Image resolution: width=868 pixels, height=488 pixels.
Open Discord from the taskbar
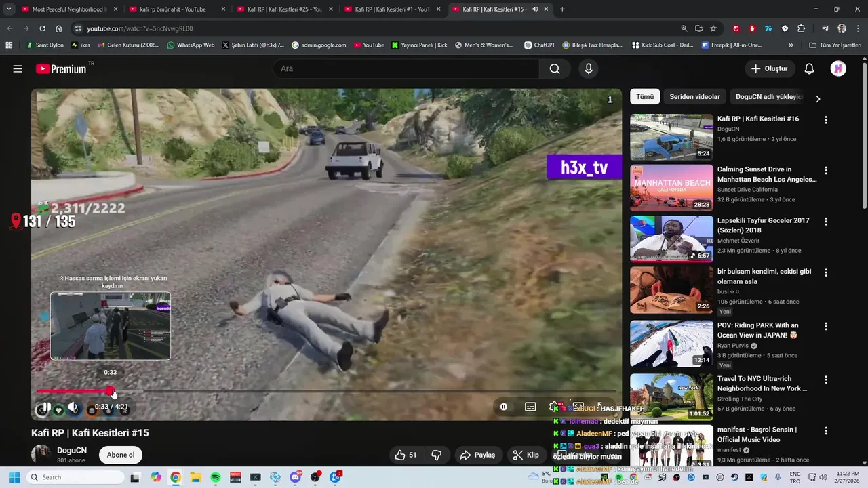pos(295,477)
